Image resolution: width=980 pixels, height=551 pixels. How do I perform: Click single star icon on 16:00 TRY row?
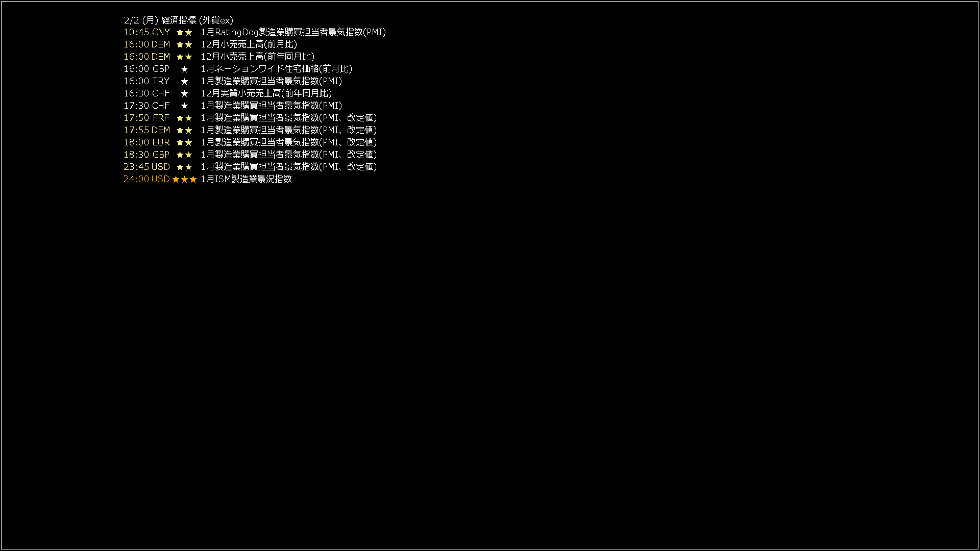(185, 81)
